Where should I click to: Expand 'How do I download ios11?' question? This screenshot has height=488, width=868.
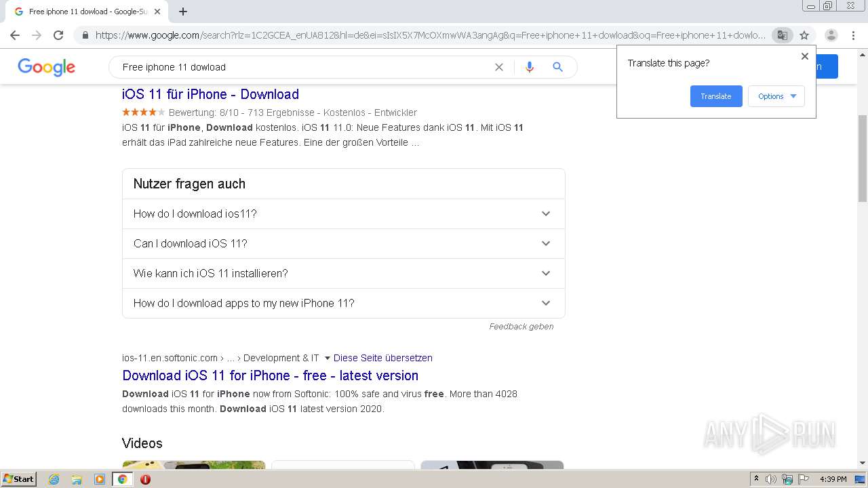pos(344,213)
